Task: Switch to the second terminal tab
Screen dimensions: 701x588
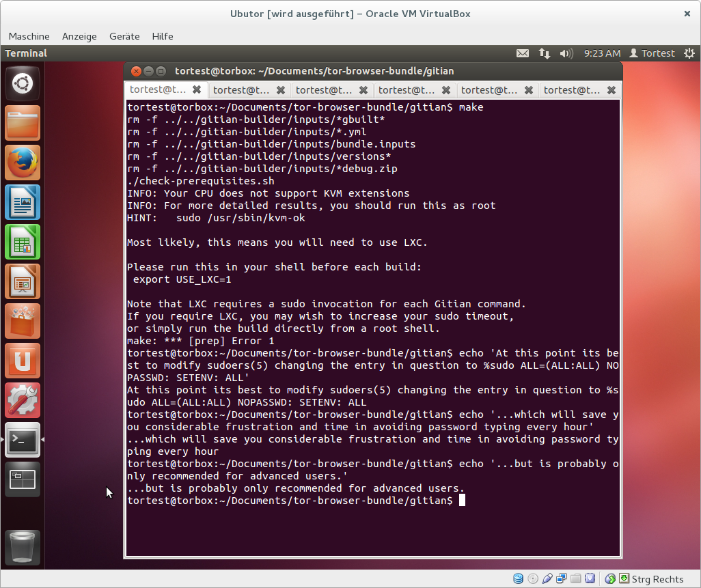Action: 241,90
